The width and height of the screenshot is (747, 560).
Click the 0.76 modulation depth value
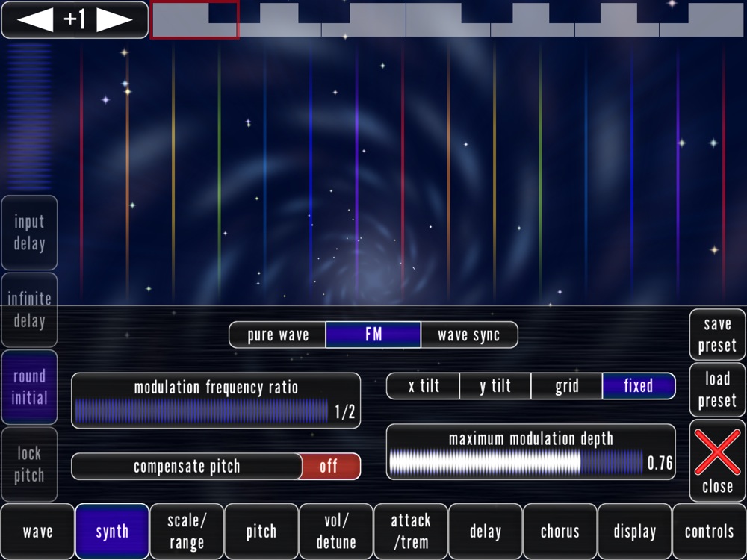click(660, 462)
